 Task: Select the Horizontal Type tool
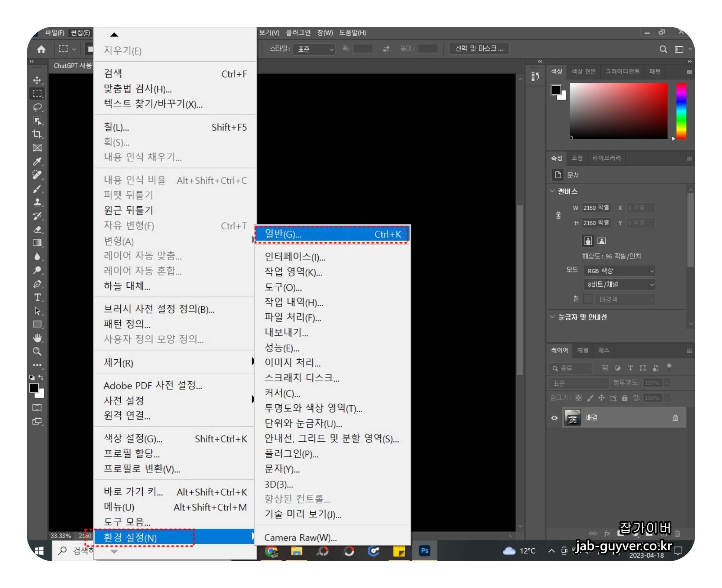[37, 297]
